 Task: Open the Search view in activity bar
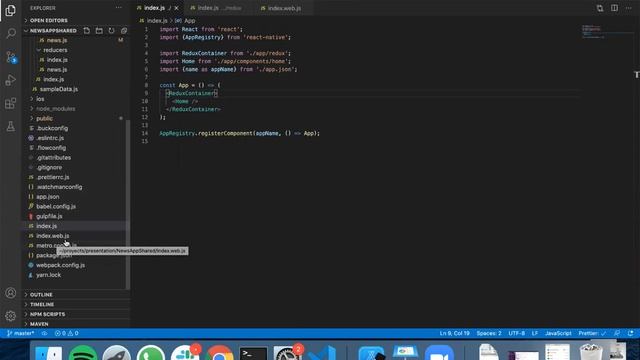click(11, 33)
